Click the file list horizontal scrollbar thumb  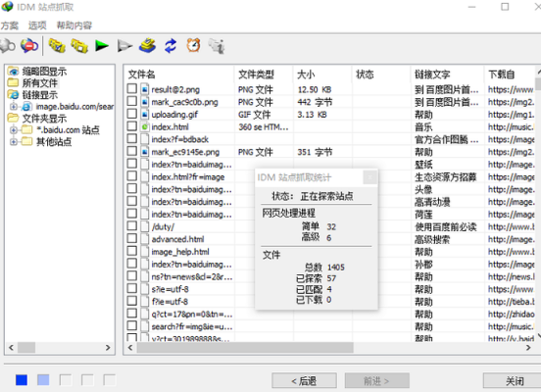coord(245,348)
